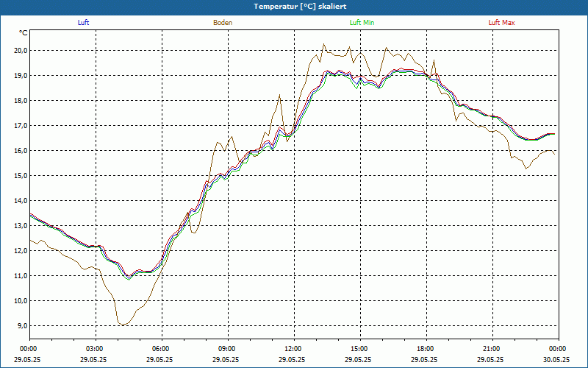The width and height of the screenshot is (588, 368).
Task: Click the 15:00 time axis label
Action: 360,349
